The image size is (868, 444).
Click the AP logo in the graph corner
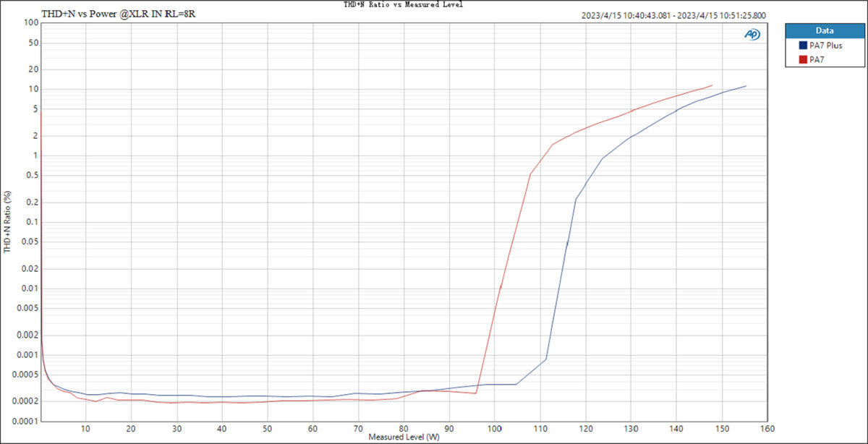(752, 34)
